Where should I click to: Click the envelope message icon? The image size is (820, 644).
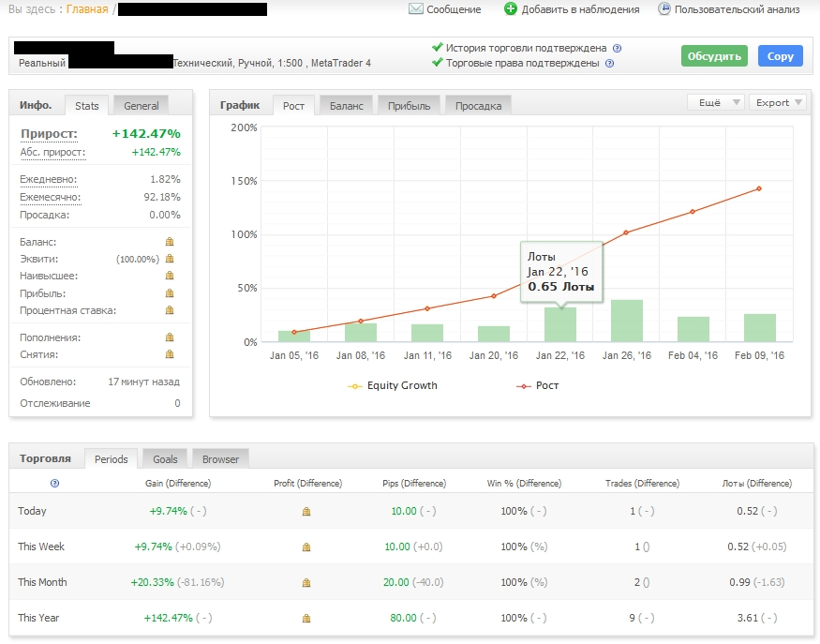coord(415,9)
